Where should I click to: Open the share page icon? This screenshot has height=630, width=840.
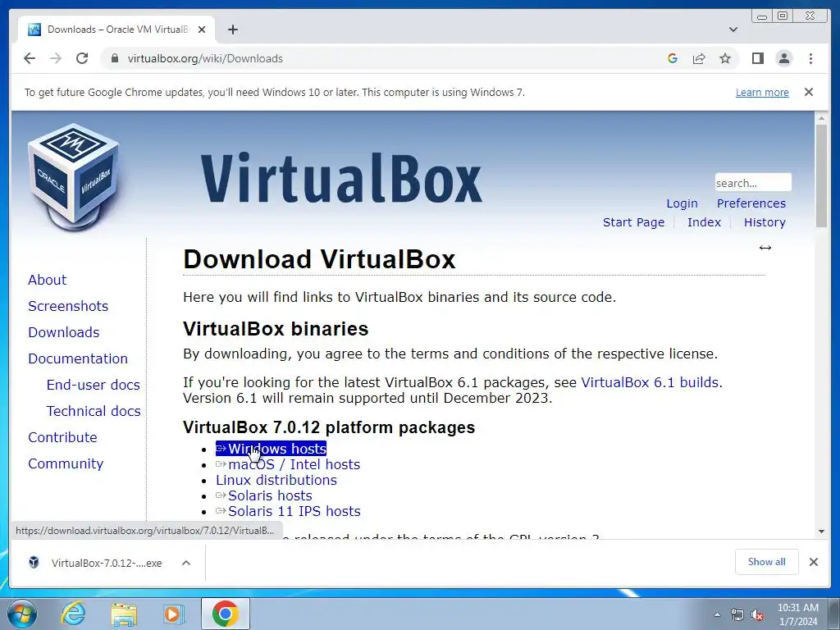coord(699,58)
